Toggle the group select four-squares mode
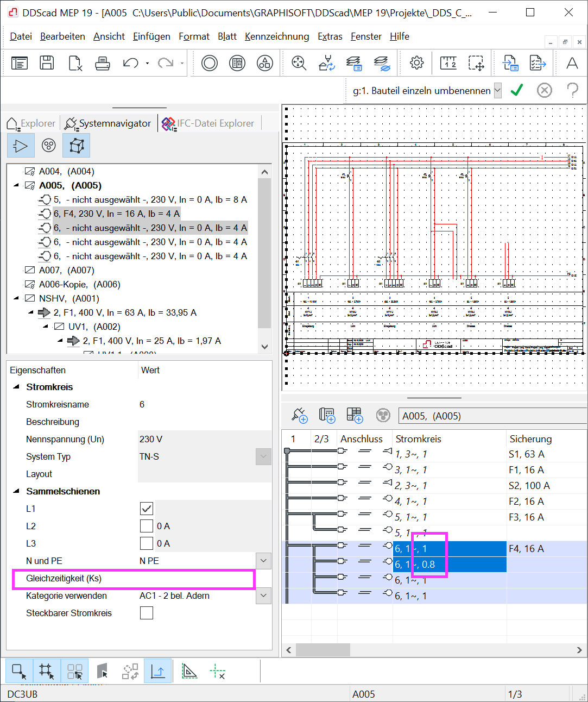Screen dimensions: 588x702 pyautogui.click(x=75, y=672)
